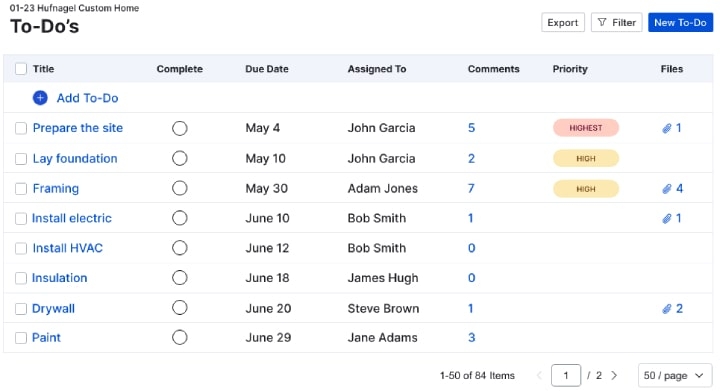The image size is (720, 391).
Task: Mark Install HVAC as complete
Action: click(x=180, y=248)
